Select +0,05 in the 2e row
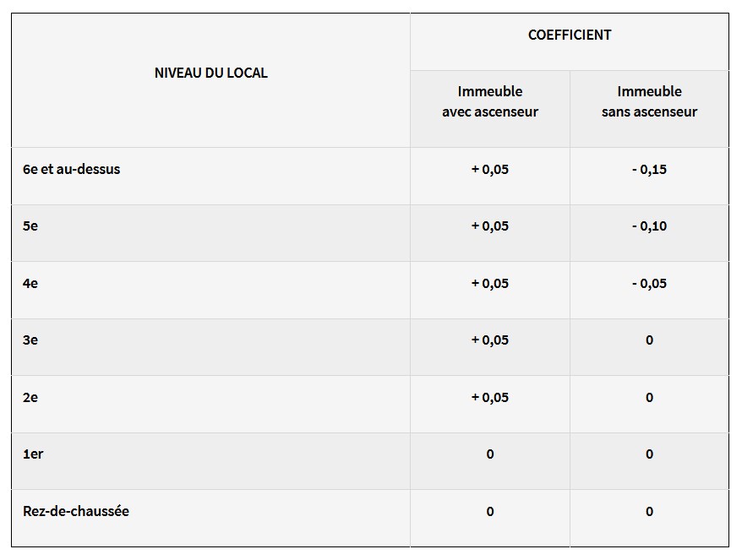742x560 pixels. (x=490, y=397)
